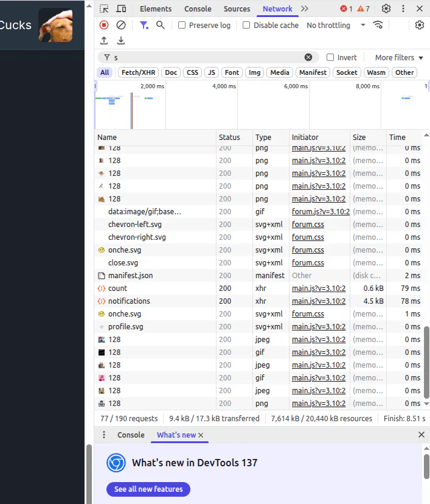
Task: Export HAR with the download arrow
Action: point(121,41)
